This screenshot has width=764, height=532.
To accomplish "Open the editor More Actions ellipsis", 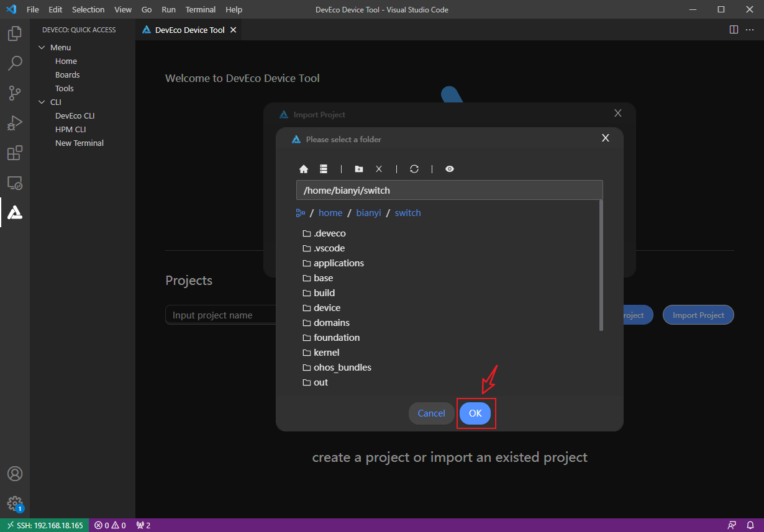I will point(749,30).
